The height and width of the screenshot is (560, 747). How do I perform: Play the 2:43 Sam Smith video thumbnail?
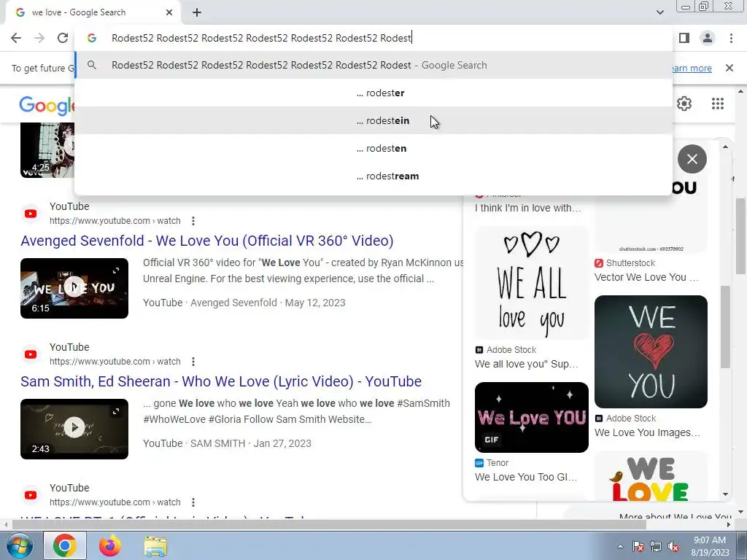pyautogui.click(x=74, y=429)
